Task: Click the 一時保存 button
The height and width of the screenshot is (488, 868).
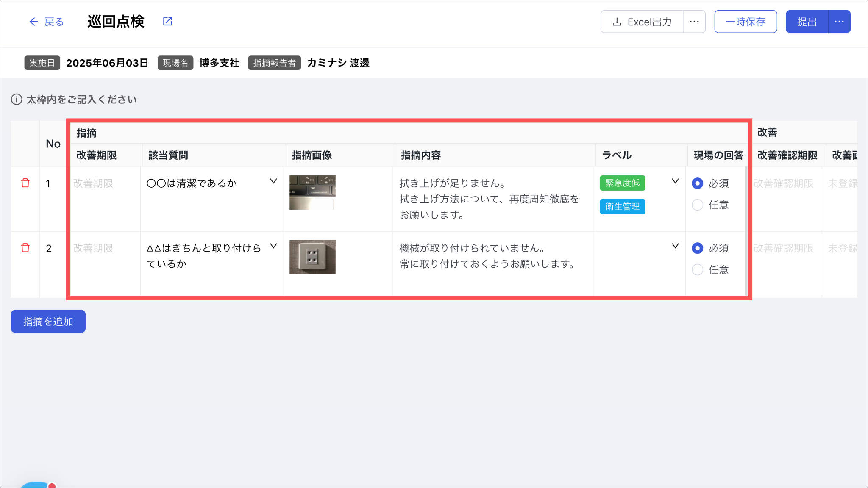Action: 746,22
